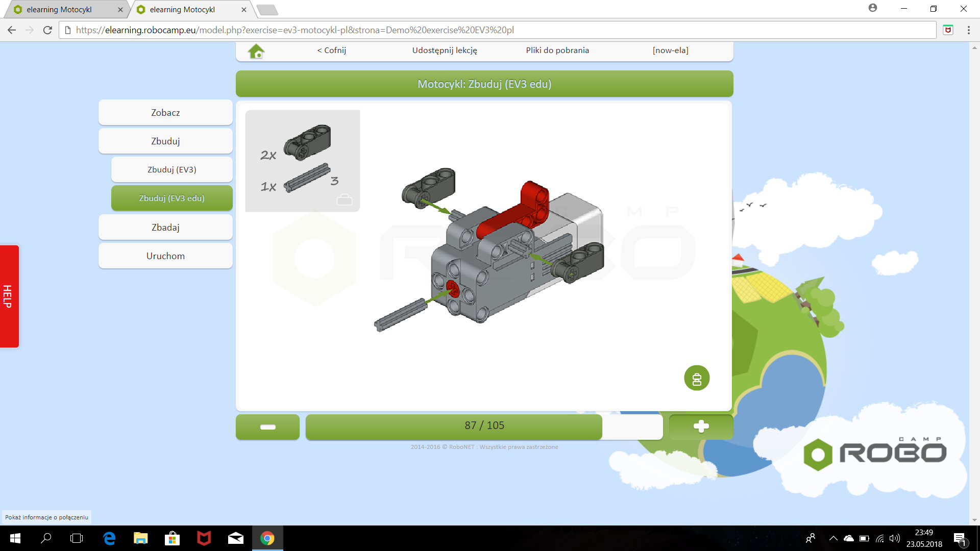
Task: Click the [now-ela] link
Action: pyautogui.click(x=670, y=50)
